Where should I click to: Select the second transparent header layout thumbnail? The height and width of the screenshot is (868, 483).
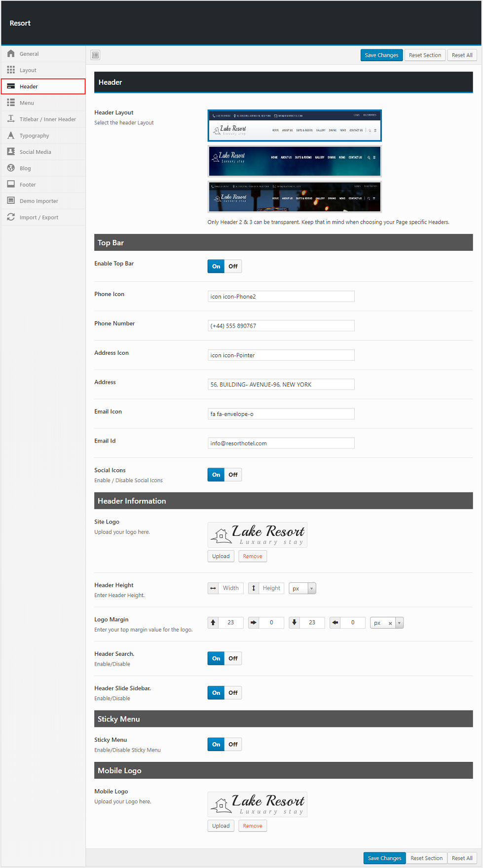(295, 161)
